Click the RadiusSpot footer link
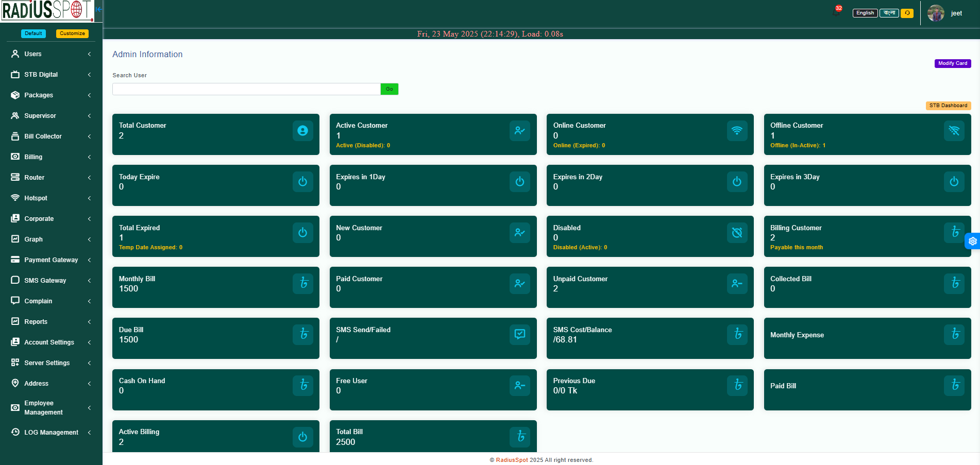The image size is (980, 465). tap(512, 460)
